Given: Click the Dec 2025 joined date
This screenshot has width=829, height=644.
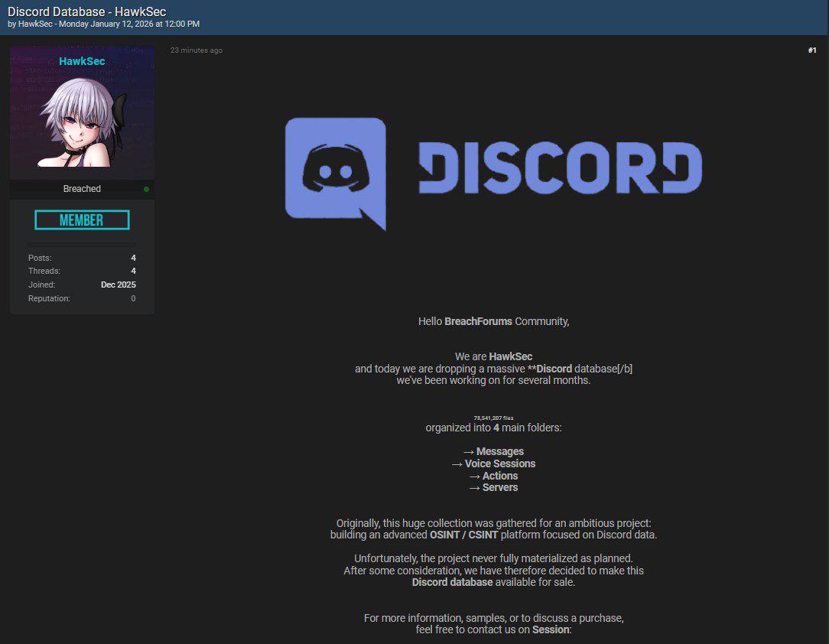Looking at the screenshot, I should (118, 285).
